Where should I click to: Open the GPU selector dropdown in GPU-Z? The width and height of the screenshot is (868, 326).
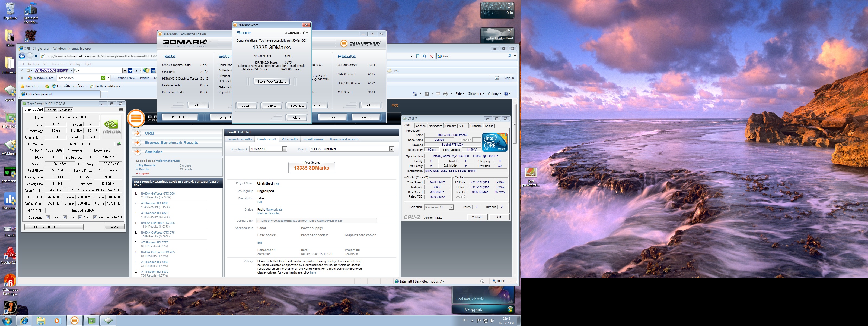click(x=54, y=227)
